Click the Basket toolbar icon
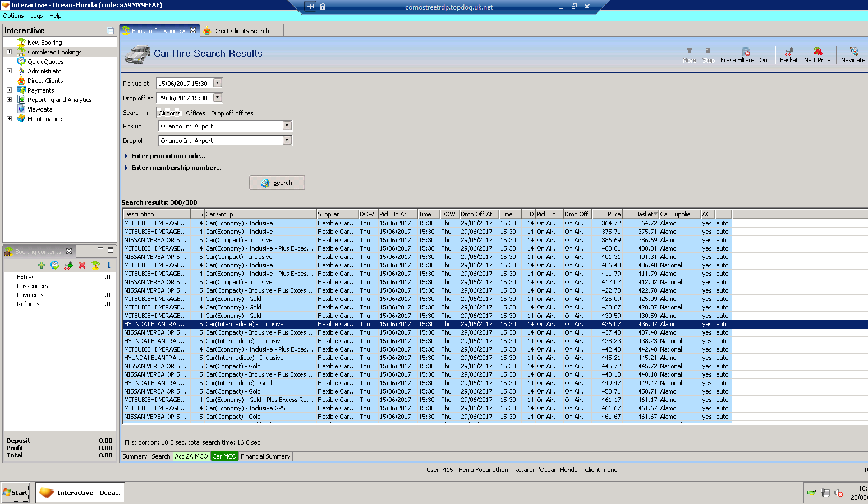 (788, 51)
